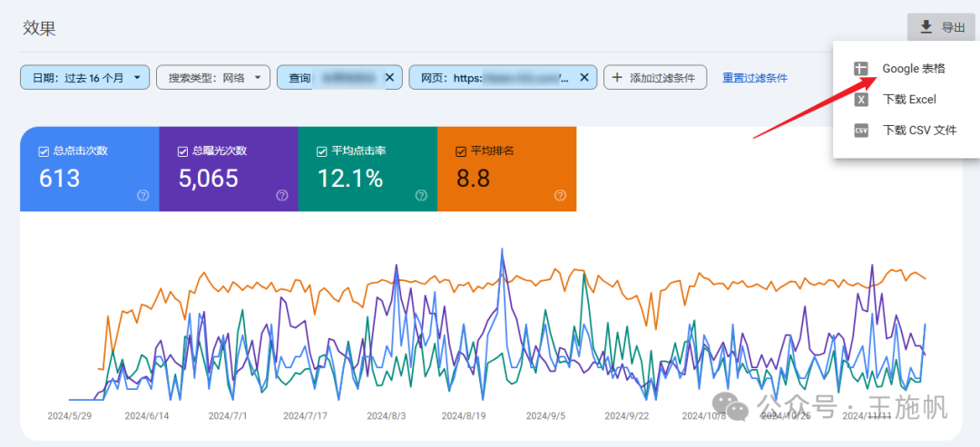Screen dimensions: 980x447
Task: Open help icon on 平均排名 card
Action: click(560, 196)
